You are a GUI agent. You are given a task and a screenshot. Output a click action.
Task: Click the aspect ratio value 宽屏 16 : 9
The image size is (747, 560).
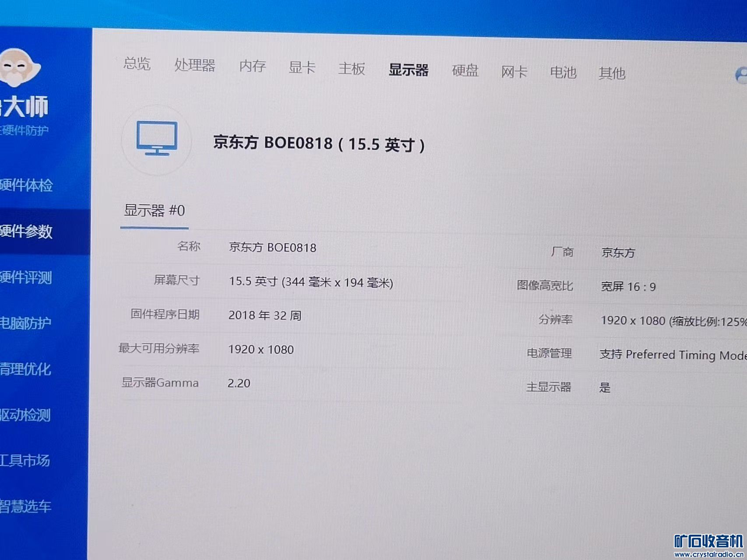click(x=628, y=287)
